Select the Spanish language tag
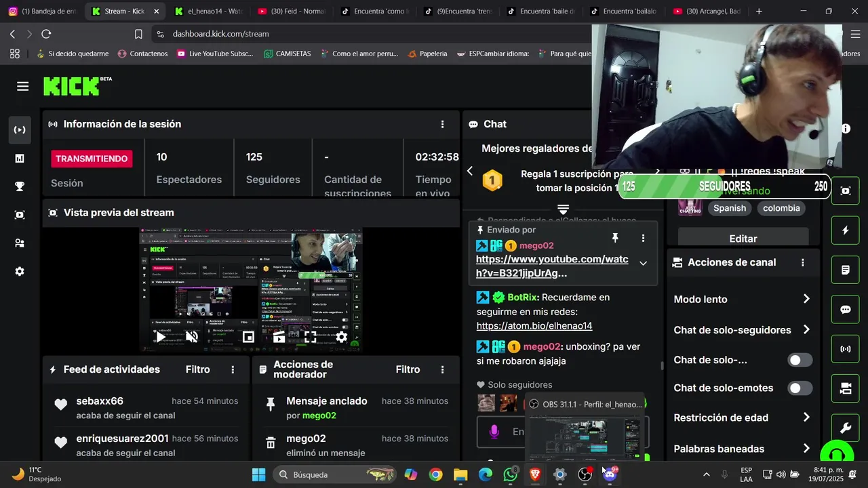Screen dimensions: 868x488 point(730,208)
